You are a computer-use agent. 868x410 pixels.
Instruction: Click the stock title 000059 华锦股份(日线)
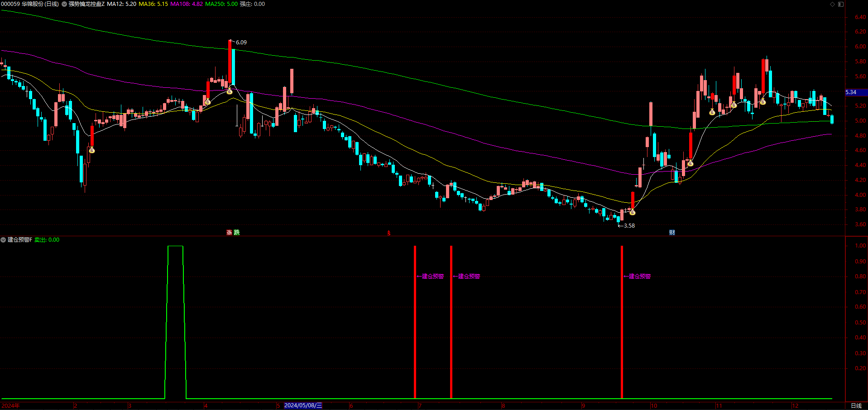coord(30,4)
